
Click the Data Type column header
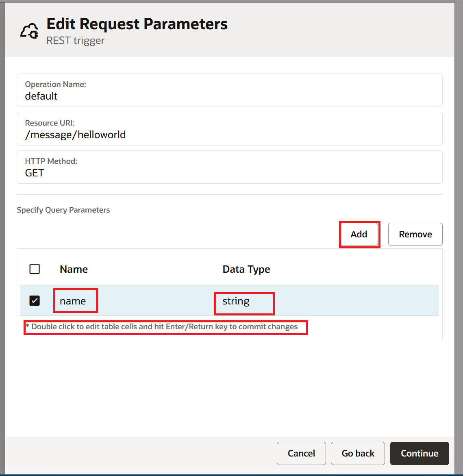[246, 270]
